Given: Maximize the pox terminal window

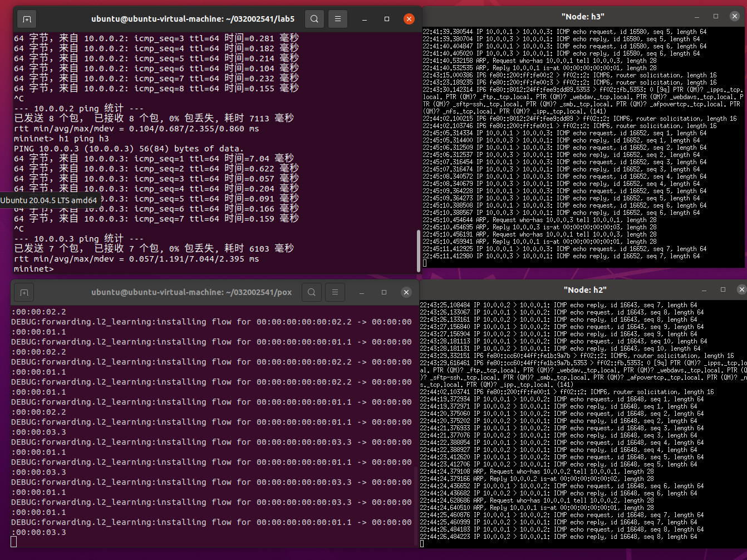Looking at the screenshot, I should tap(384, 292).
